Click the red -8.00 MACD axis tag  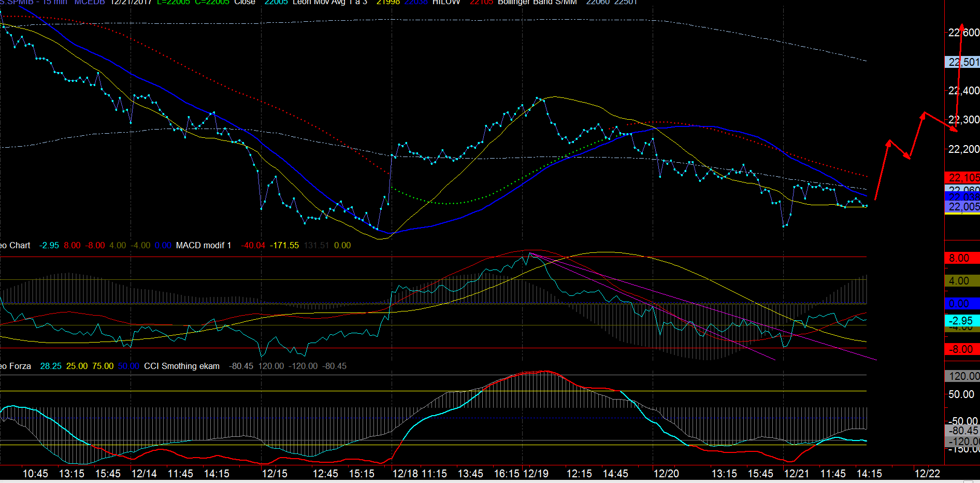(962, 349)
